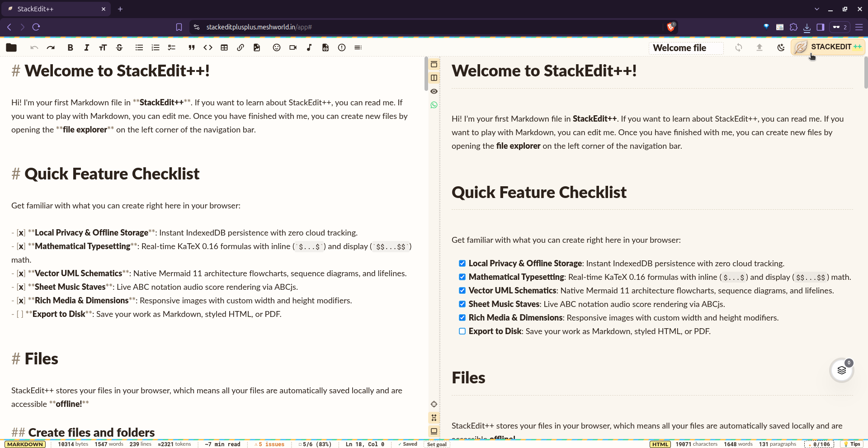Click Set goal in status bar

click(x=437, y=444)
